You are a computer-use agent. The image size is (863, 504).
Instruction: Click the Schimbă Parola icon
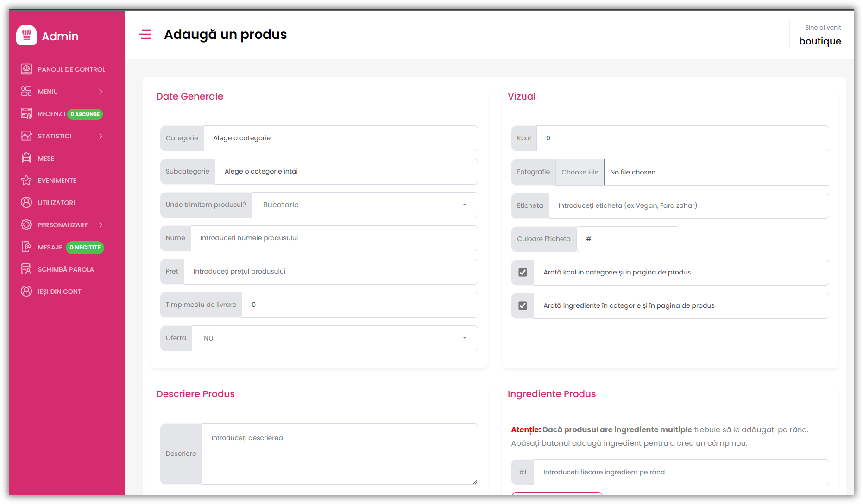[26, 269]
